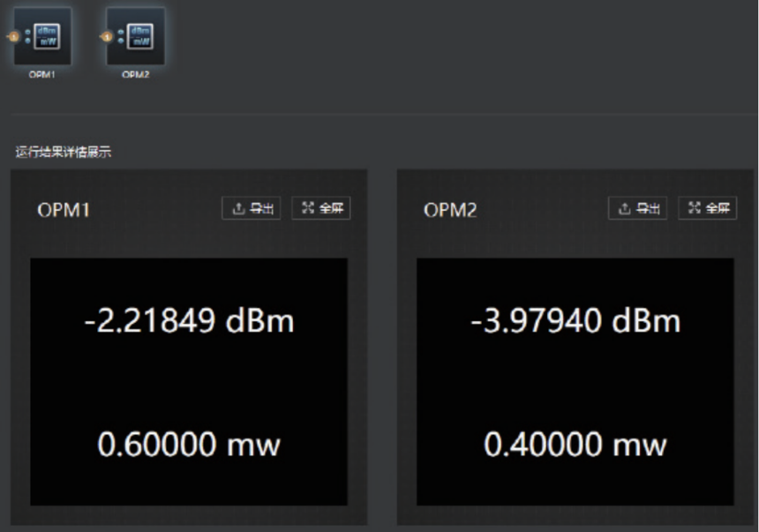
Task: Select the OPM2 result panel card
Action: pos(575,347)
